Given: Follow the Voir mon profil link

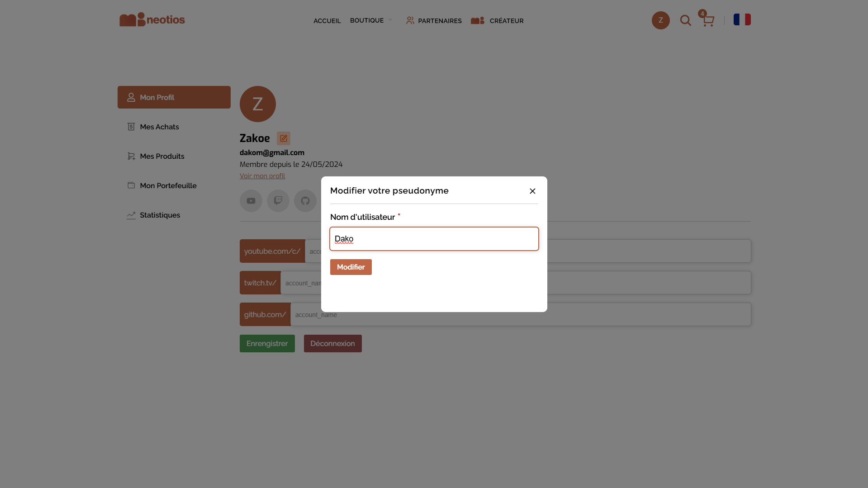Looking at the screenshot, I should pyautogui.click(x=262, y=176).
